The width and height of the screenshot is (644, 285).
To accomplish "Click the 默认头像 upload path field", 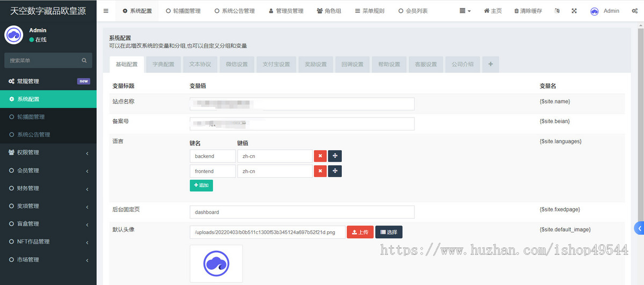I will pyautogui.click(x=267, y=232).
